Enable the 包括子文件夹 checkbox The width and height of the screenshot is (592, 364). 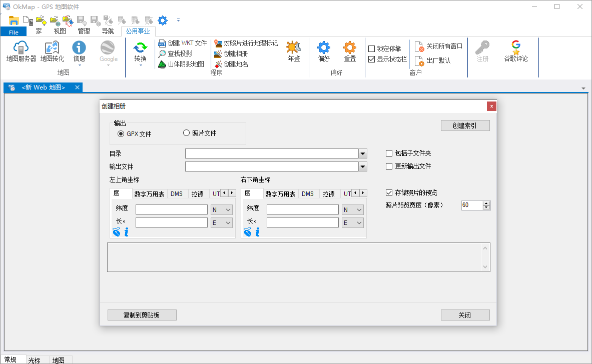tap(388, 153)
